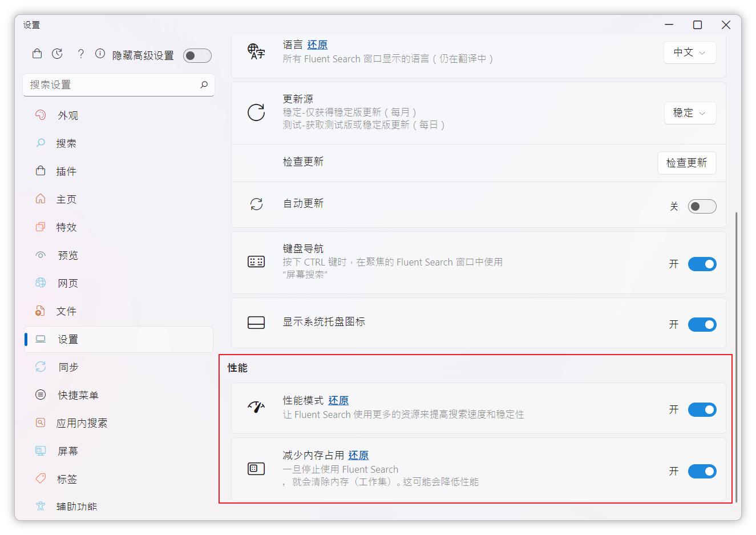Disable 键盘导航 toggle

pos(701,264)
